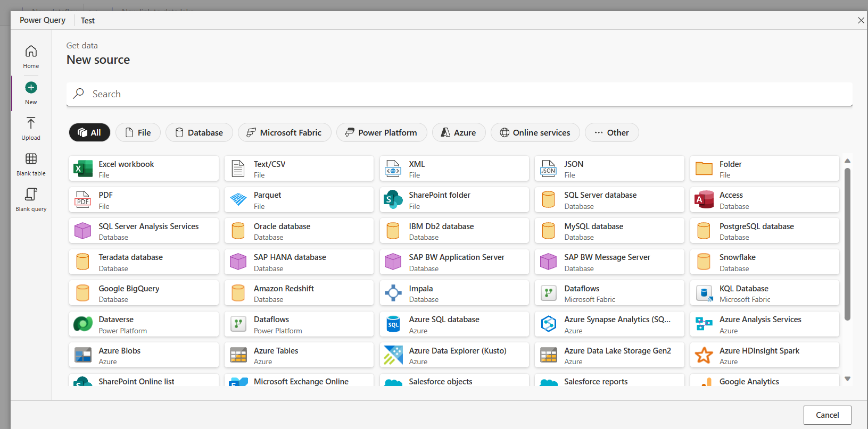Show All data source categories

pos(89,132)
